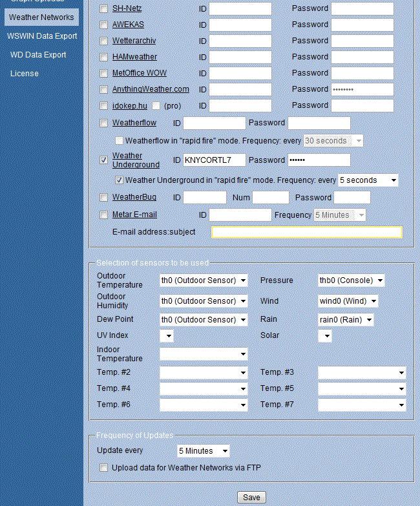Image resolution: width=420 pixels, height=506 pixels.
Task: Follow the Wetterarchiv link
Action: click(x=134, y=41)
